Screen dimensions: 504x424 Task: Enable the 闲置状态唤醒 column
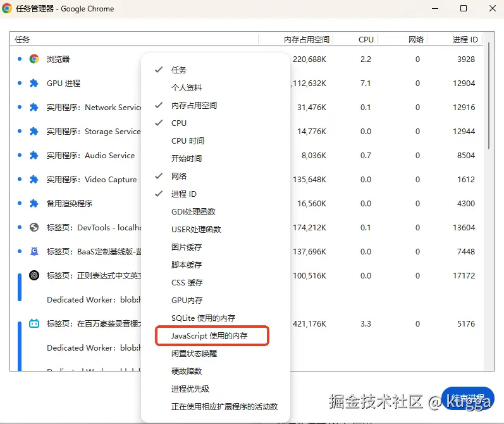click(216, 353)
